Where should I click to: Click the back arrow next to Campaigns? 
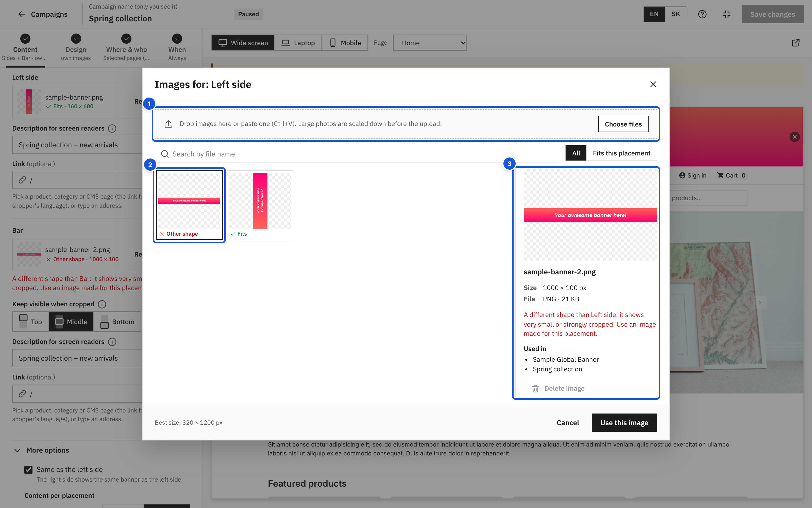[22, 14]
